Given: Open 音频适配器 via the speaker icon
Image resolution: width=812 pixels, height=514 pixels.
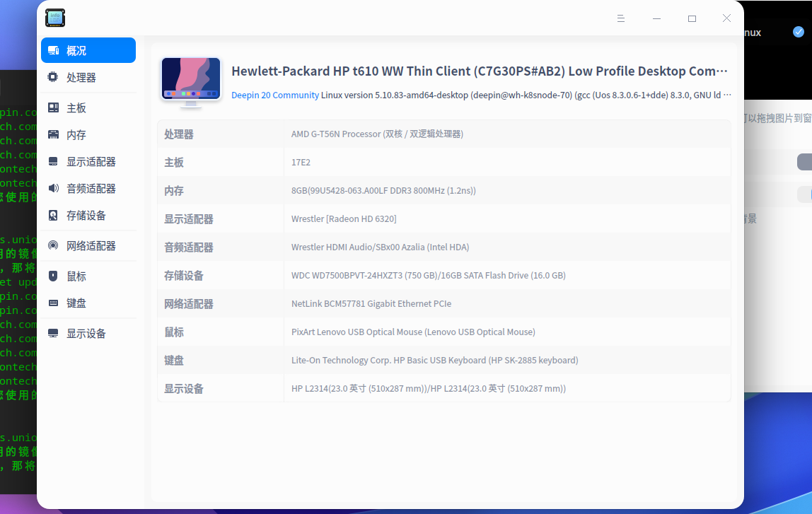Looking at the screenshot, I should [52, 188].
